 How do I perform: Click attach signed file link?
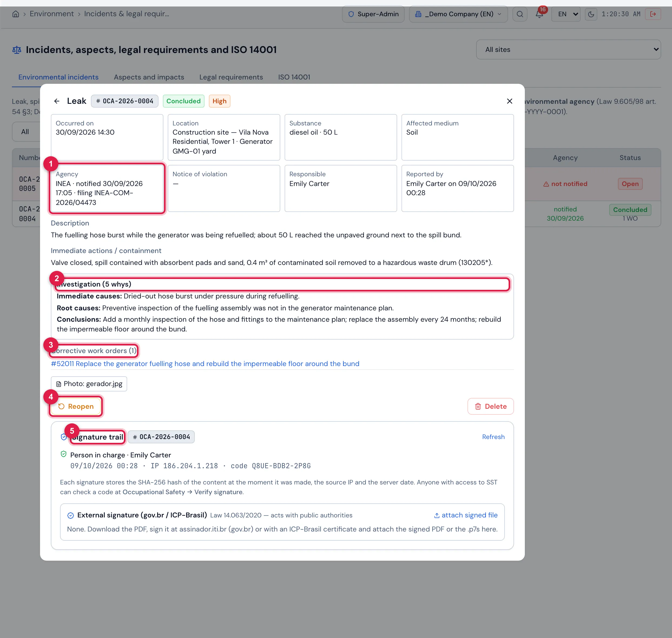[x=466, y=516]
